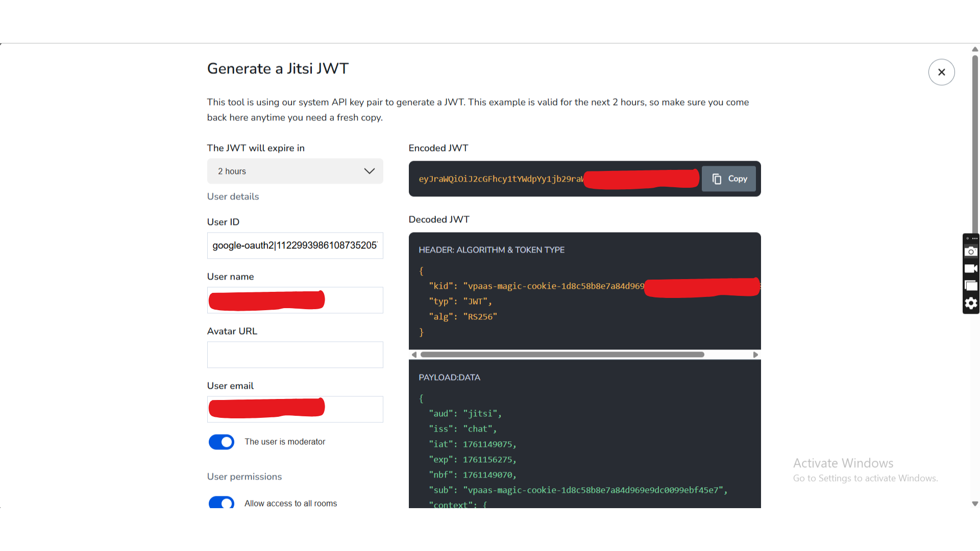This screenshot has height=551, width=980.
Task: Click the camera screenshot icon
Action: pyautogui.click(x=971, y=252)
